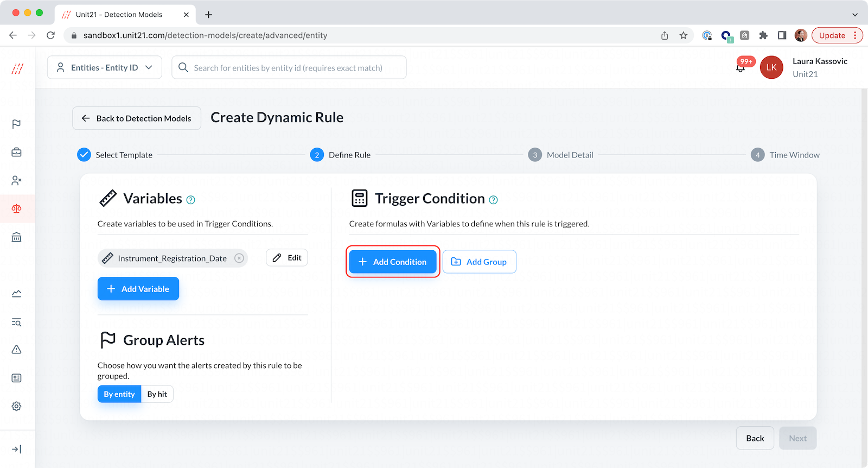Bookmark this page with star icon
This screenshot has height=468, width=868.
(x=684, y=35)
